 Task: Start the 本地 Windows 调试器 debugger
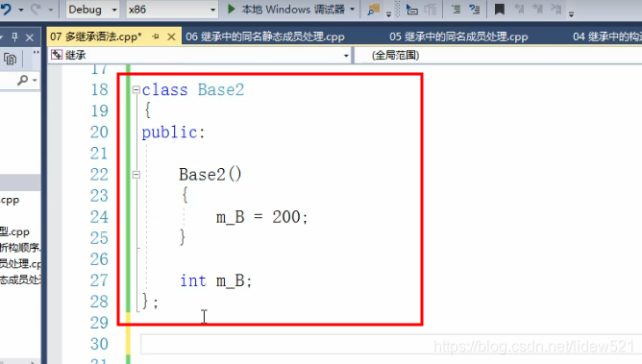click(x=285, y=9)
